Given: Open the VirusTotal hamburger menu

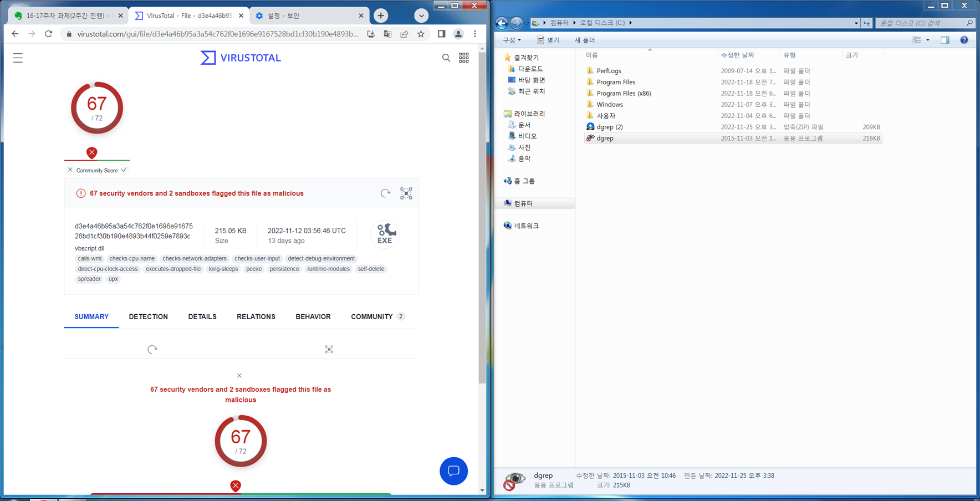Looking at the screenshot, I should 18,58.
